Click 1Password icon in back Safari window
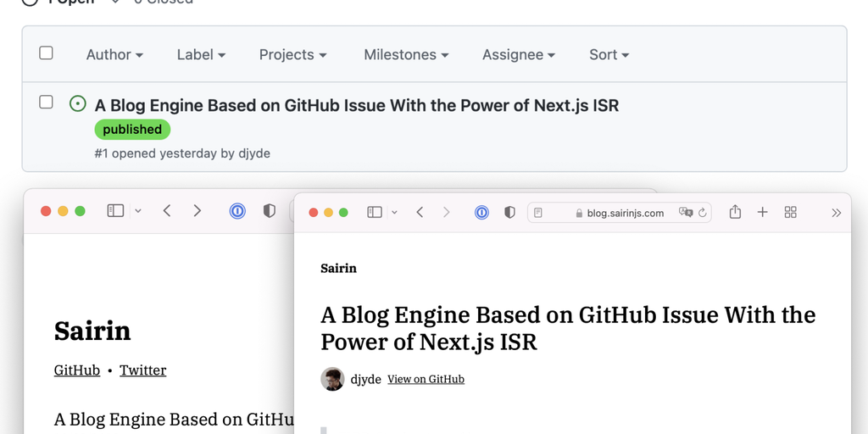This screenshot has height=434, width=868. [x=237, y=211]
